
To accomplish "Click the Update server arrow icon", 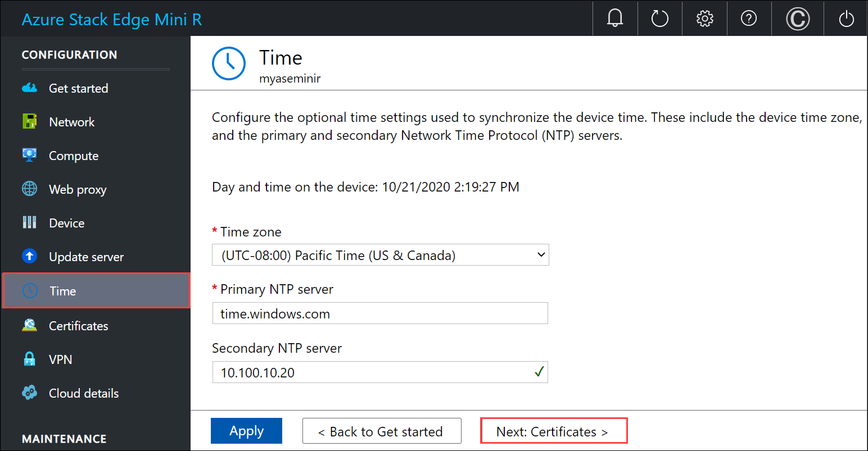I will [x=29, y=257].
